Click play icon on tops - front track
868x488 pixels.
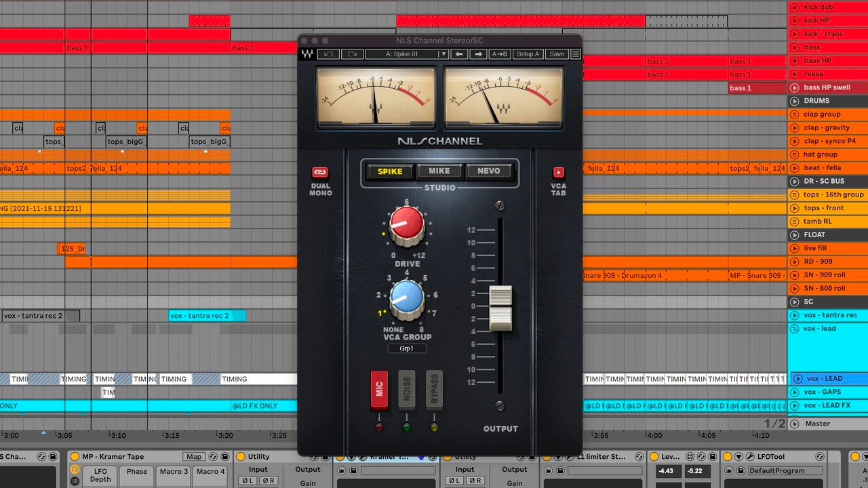click(794, 208)
